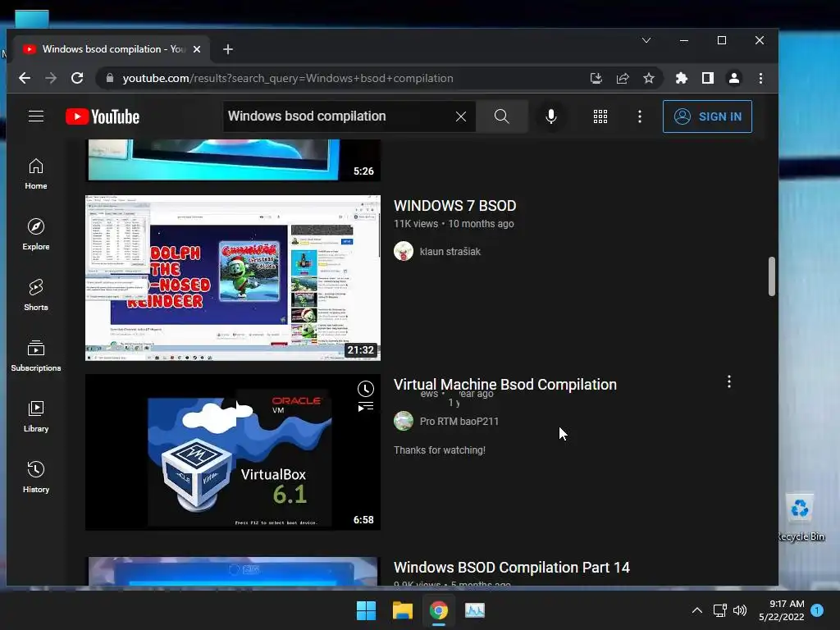Open Windows BSOD Compilation Part 14 title
This screenshot has height=630, width=840.
pos(512,568)
